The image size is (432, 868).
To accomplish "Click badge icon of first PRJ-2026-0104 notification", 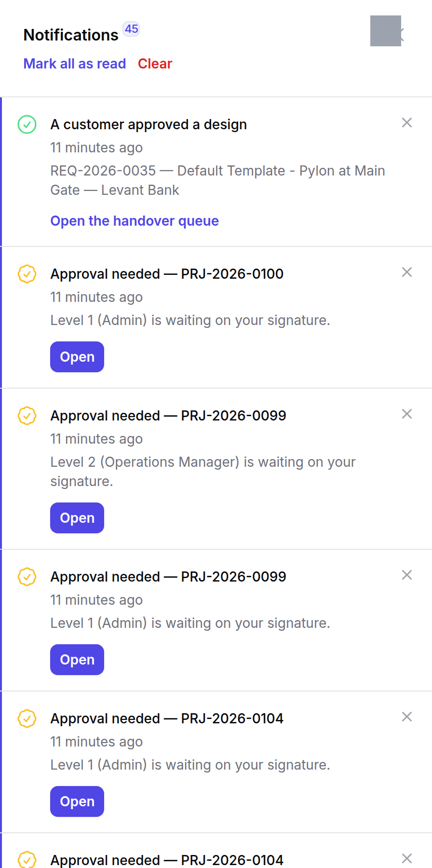I will [x=27, y=719].
